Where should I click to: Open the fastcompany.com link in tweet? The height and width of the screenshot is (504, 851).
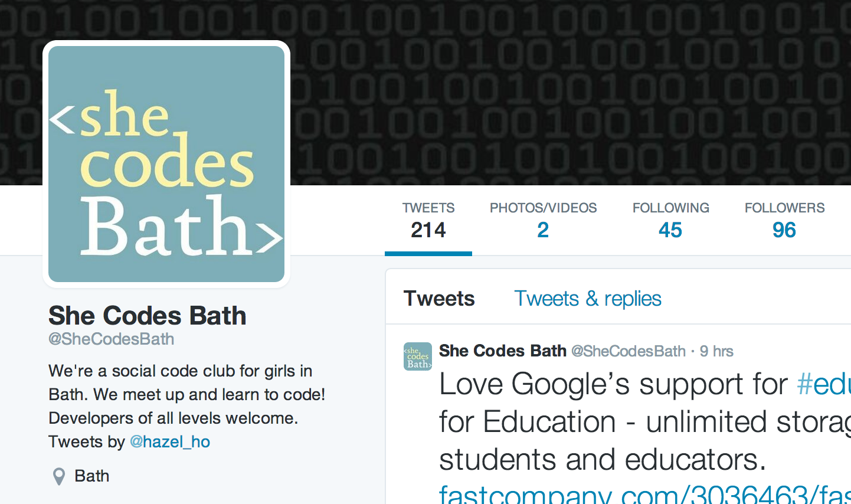645,495
